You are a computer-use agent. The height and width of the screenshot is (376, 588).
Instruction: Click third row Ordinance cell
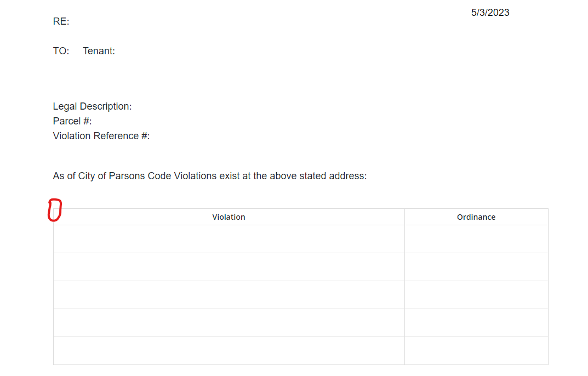coord(476,295)
